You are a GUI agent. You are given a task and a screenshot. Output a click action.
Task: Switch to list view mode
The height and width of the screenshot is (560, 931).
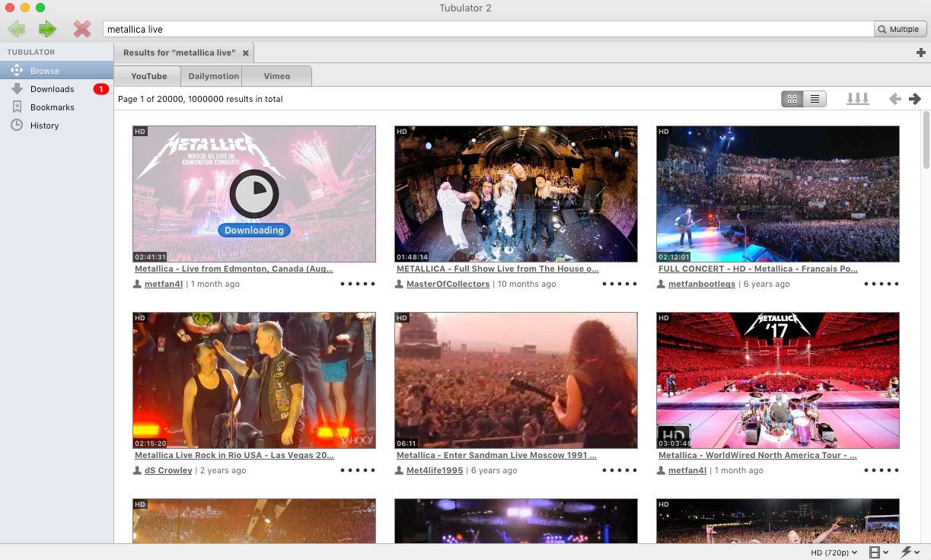point(815,99)
